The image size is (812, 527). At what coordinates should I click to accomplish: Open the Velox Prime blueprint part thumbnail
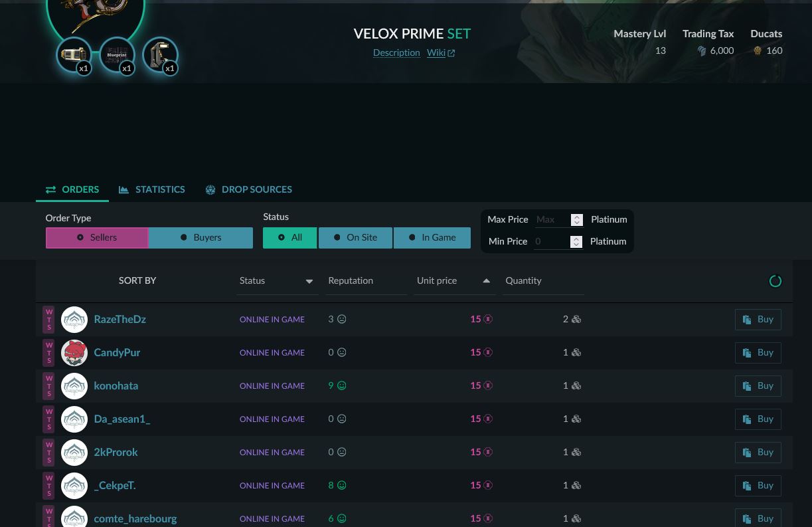click(117, 55)
